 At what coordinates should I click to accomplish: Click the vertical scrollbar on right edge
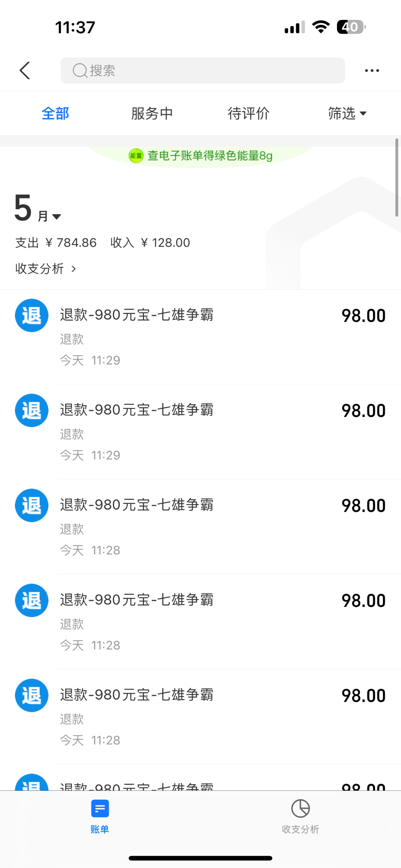397,177
